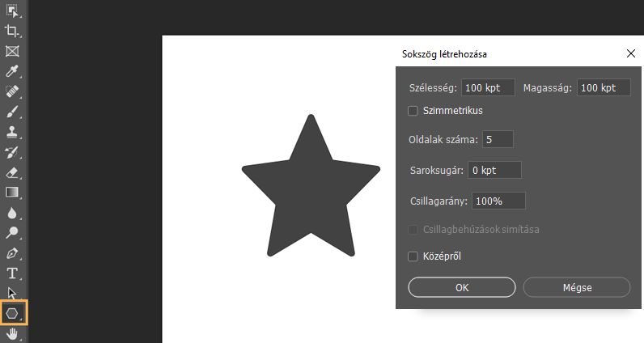Confirm polygon creation with OK
This screenshot has width=644, height=343.
(462, 287)
